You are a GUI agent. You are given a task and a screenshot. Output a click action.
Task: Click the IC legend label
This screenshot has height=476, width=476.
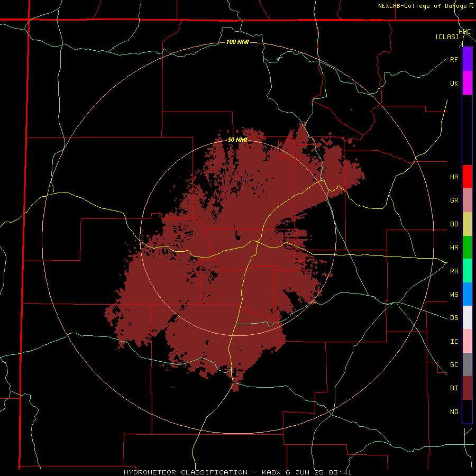point(454,341)
